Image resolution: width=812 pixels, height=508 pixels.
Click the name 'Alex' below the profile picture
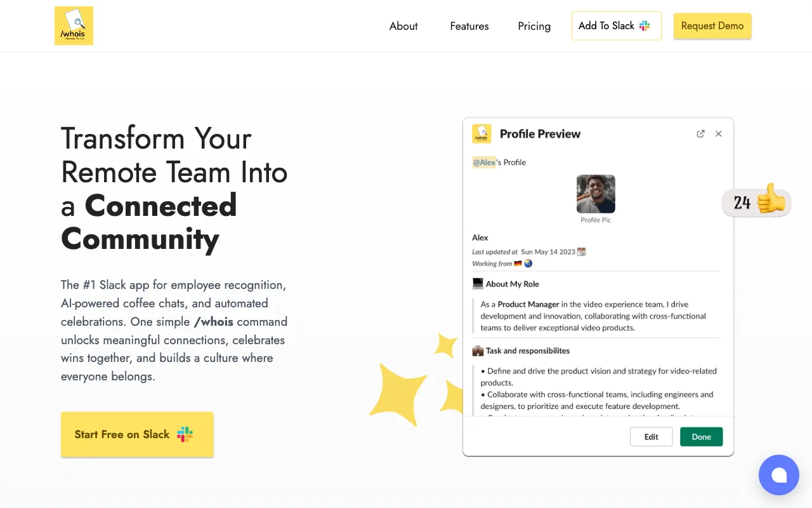click(480, 237)
